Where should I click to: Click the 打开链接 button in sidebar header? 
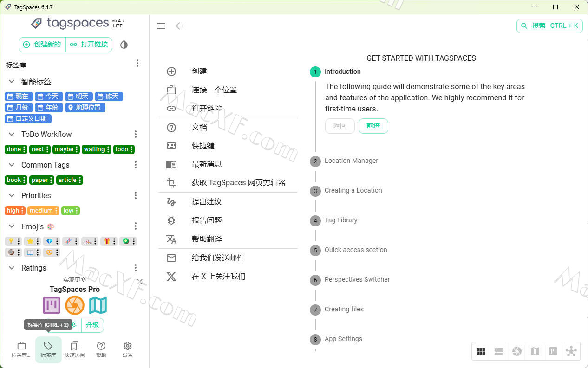pyautogui.click(x=89, y=45)
